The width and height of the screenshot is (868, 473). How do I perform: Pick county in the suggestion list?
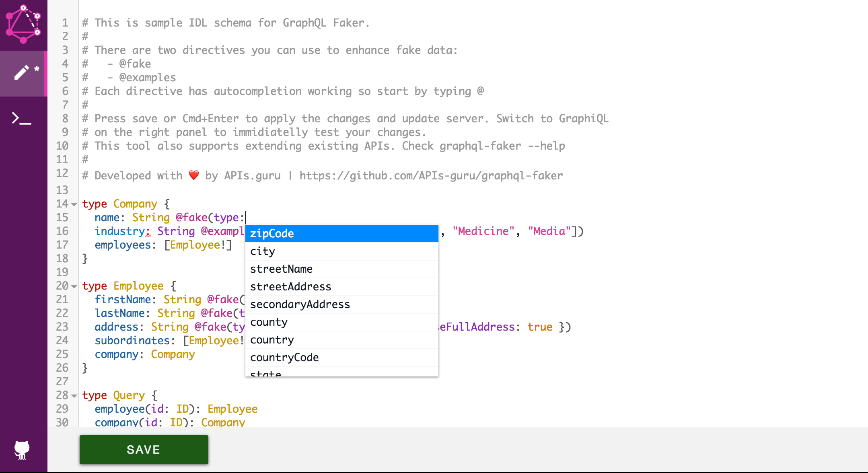(x=341, y=322)
